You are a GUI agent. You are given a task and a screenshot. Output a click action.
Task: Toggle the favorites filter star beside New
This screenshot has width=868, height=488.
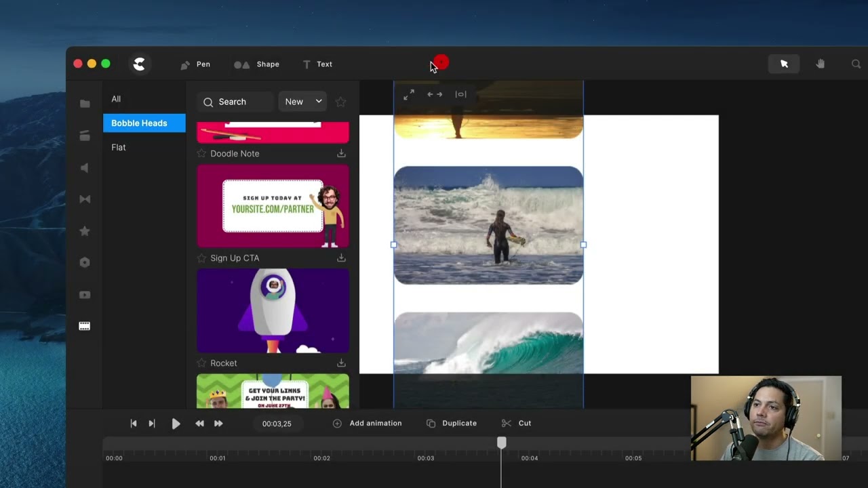click(340, 102)
